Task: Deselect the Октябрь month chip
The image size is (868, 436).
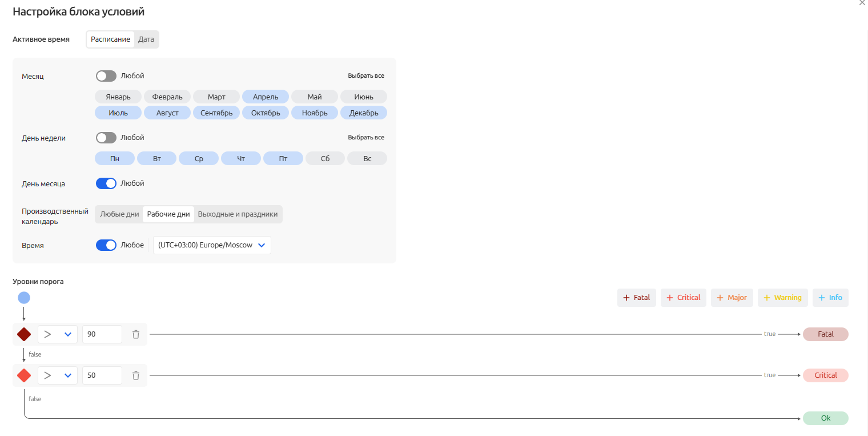Action: (x=266, y=113)
